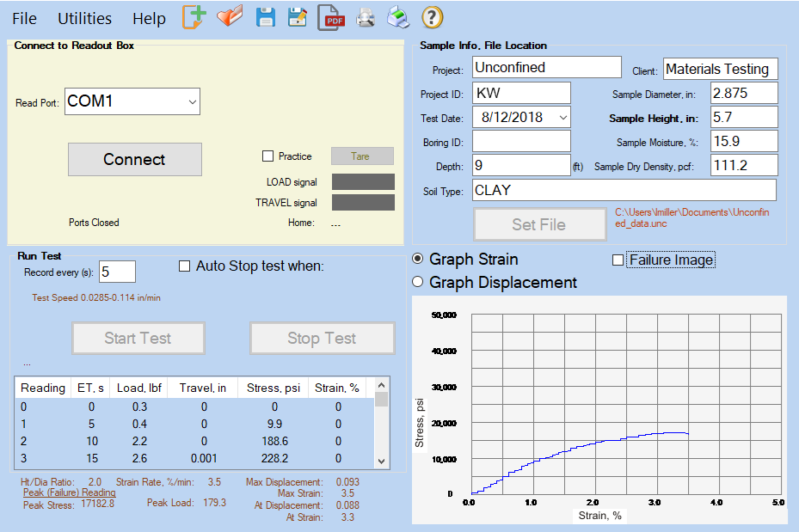799x532 pixels.
Task: Open the Utilities menu
Action: pos(84,19)
